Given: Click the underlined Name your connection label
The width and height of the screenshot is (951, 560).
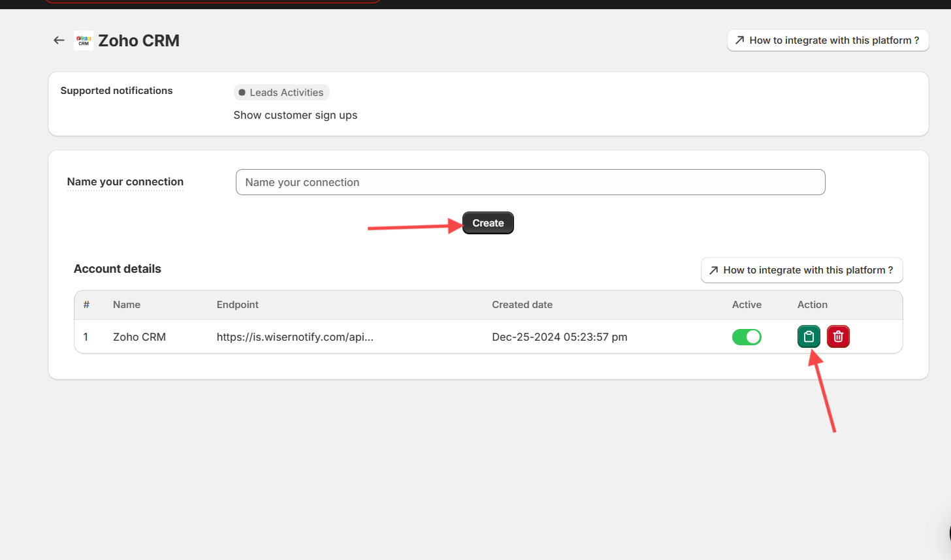Looking at the screenshot, I should (x=125, y=182).
